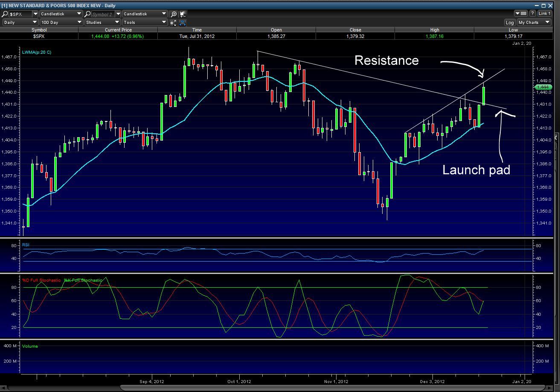This screenshot has height=392, width=560.
Task: Open the My Charts dropdown
Action: pos(534,23)
